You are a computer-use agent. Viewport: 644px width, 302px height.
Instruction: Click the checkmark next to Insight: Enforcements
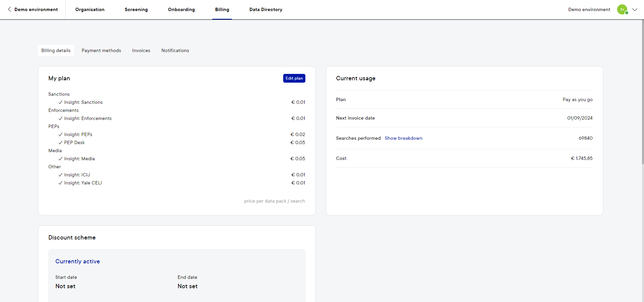click(60, 118)
